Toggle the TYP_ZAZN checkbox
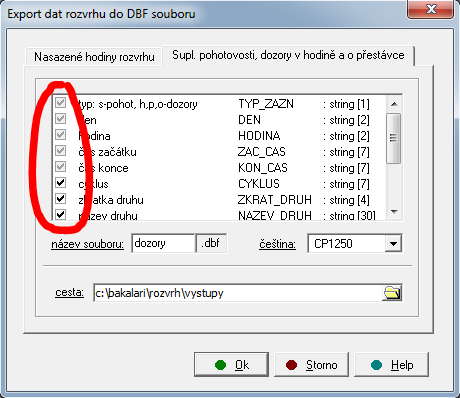The width and height of the screenshot is (460, 398). 60,103
